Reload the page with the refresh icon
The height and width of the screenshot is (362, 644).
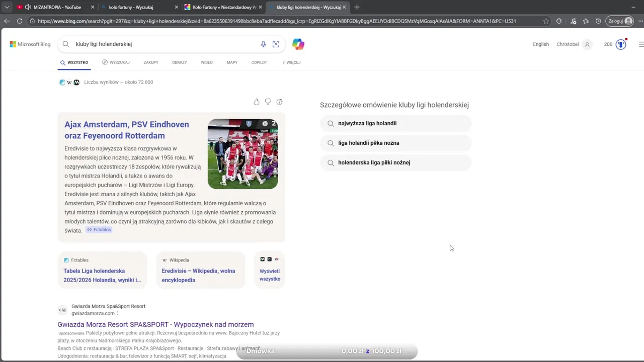pos(20,21)
